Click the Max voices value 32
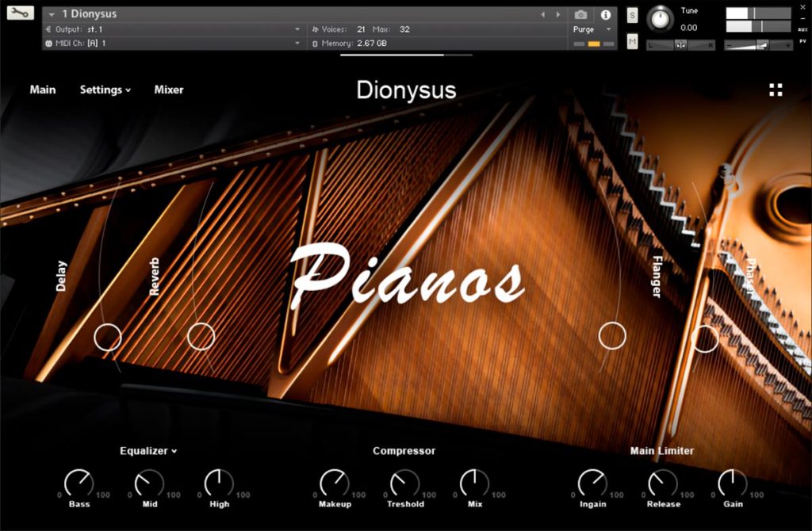 pos(404,29)
